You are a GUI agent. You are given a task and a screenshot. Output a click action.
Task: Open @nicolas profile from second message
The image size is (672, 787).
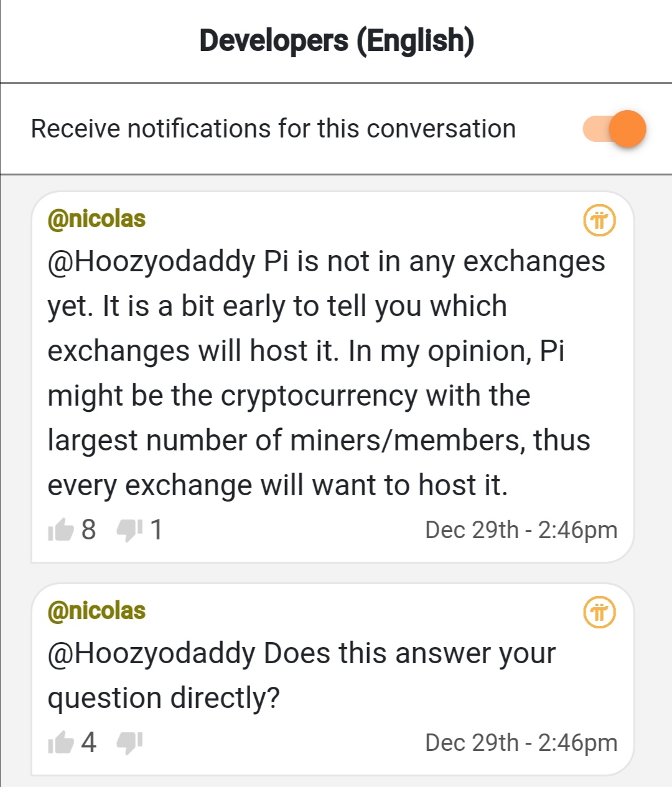tap(96, 611)
